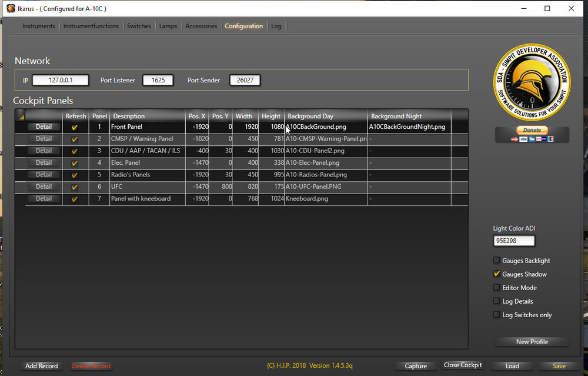This screenshot has width=588, height=376.
Task: Click the IP address field
Action: pos(61,80)
